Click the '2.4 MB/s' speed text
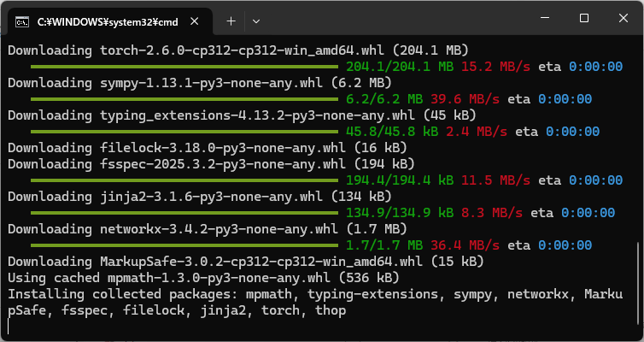The width and height of the screenshot is (644, 342). coord(477,132)
